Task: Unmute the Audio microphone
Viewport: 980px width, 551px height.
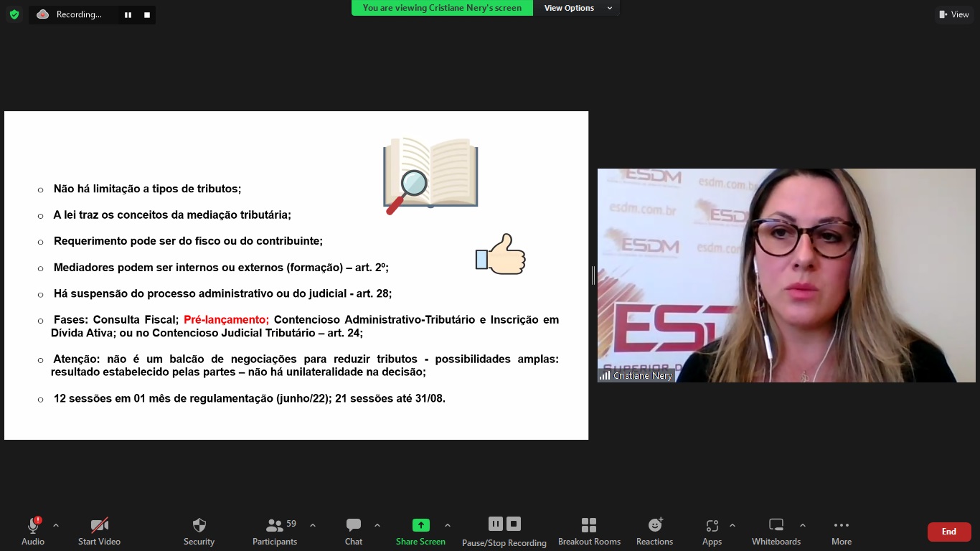Action: coord(33,531)
